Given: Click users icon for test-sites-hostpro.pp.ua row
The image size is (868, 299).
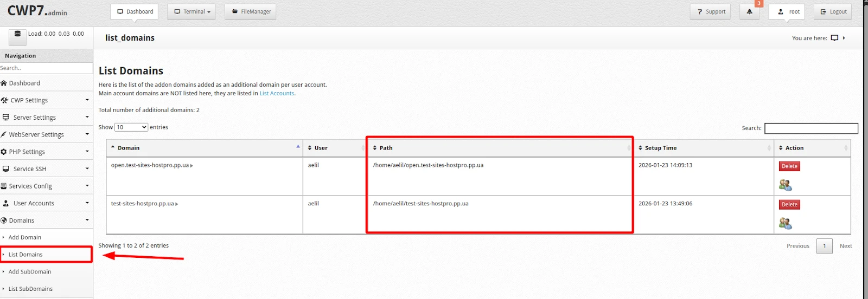Looking at the screenshot, I should [785, 223].
